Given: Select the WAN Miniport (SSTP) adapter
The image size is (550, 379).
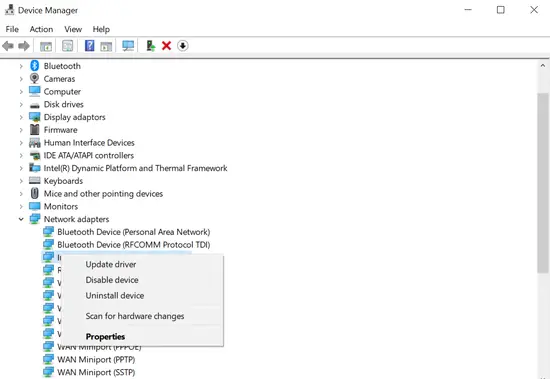Looking at the screenshot, I should click(x=96, y=372).
